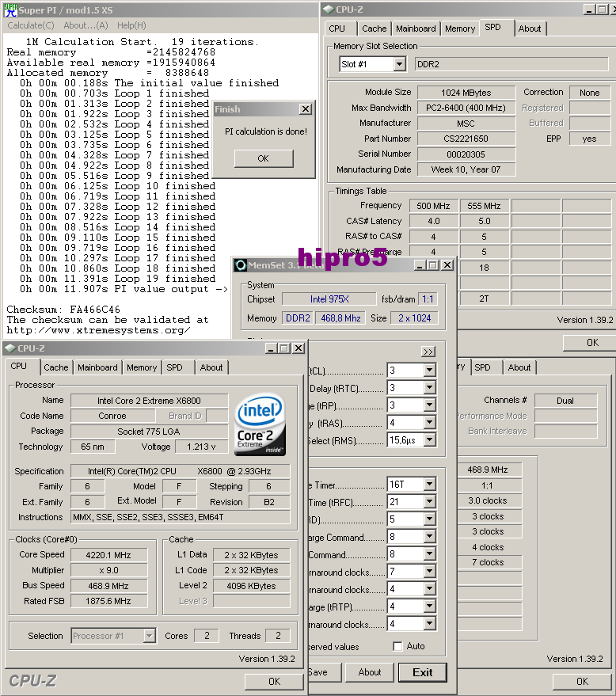Open the Calculate(C) menu in Super PI
Image resolution: width=616 pixels, height=696 pixels.
tap(31, 25)
